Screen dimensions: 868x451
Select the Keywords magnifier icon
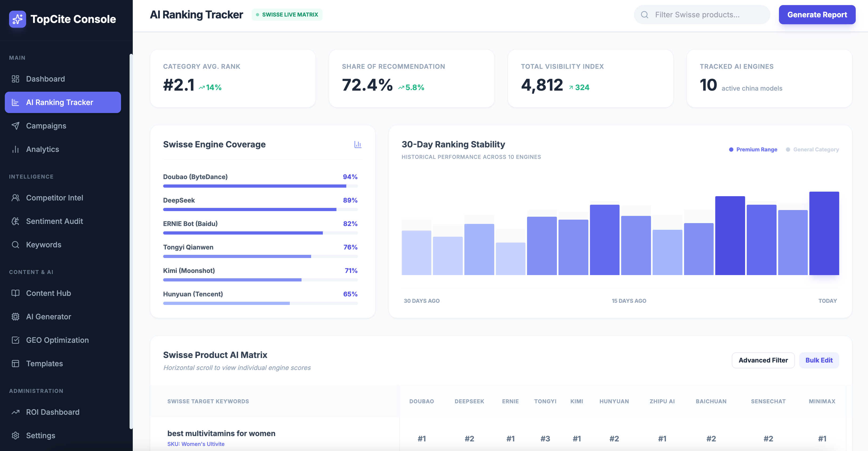coord(15,244)
